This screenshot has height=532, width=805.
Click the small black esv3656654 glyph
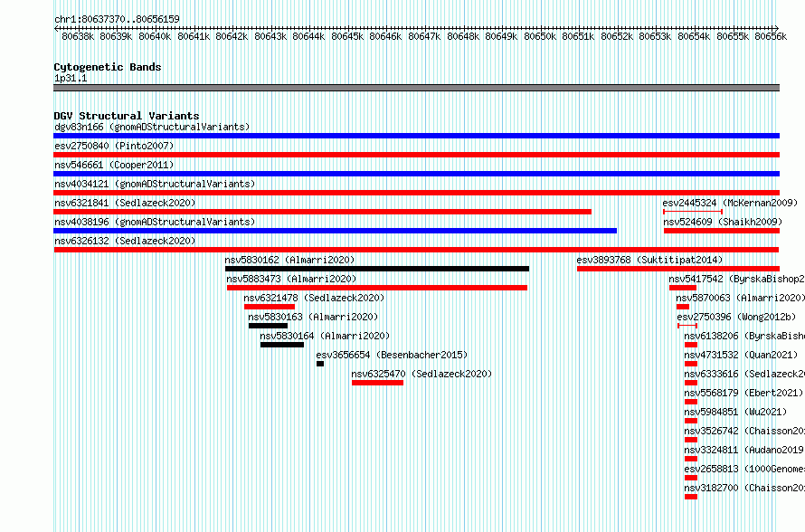(x=320, y=364)
